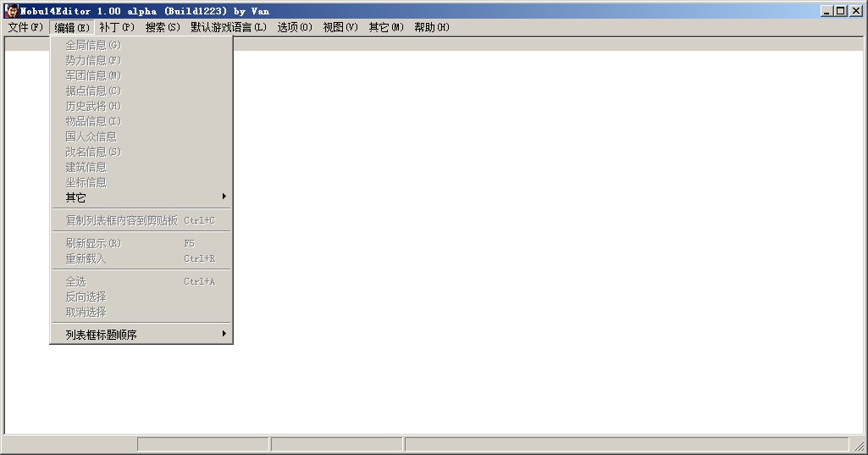
Task: Open the 补丁(P) menu
Action: tap(117, 27)
